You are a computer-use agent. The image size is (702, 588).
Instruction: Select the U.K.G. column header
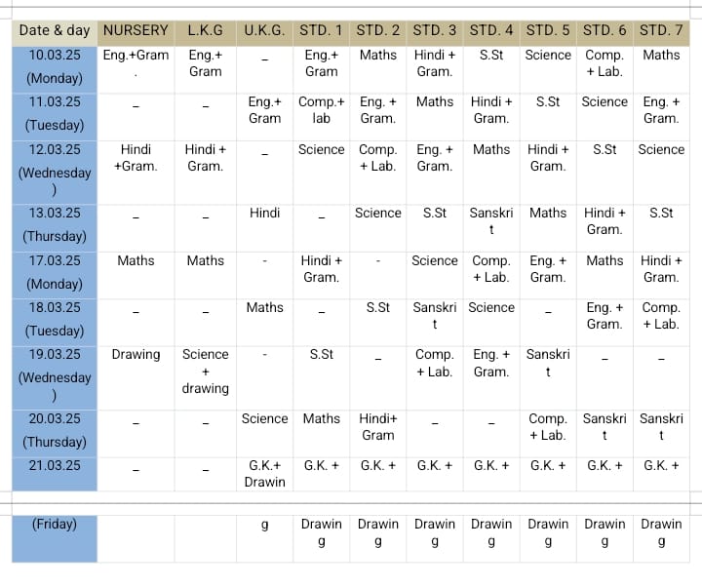(264, 31)
